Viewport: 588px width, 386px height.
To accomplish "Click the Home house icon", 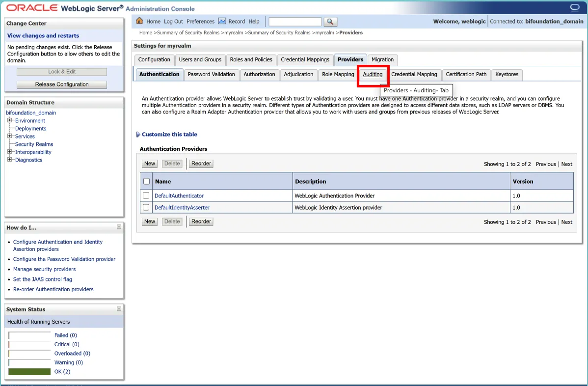I will tap(139, 21).
